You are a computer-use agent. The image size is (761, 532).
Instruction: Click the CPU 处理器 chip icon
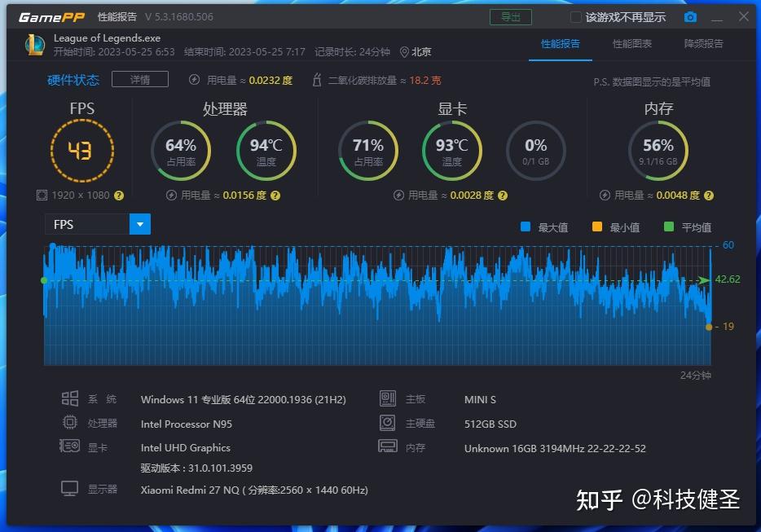pyautogui.click(x=70, y=422)
